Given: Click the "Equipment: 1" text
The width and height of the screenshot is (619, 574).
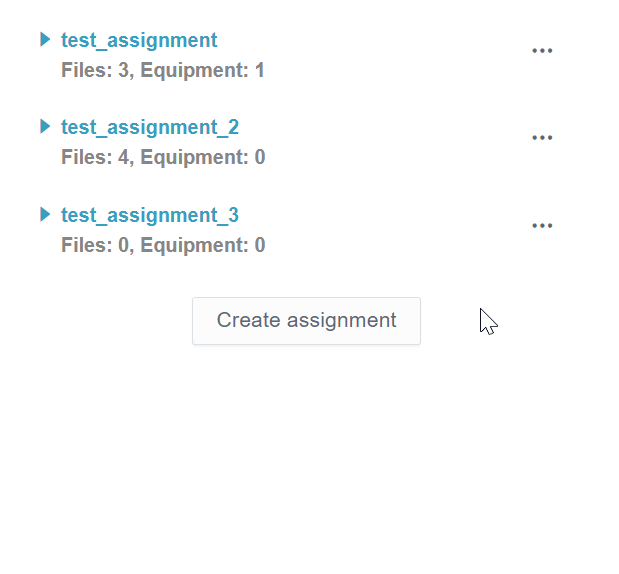Looking at the screenshot, I should (x=203, y=71).
